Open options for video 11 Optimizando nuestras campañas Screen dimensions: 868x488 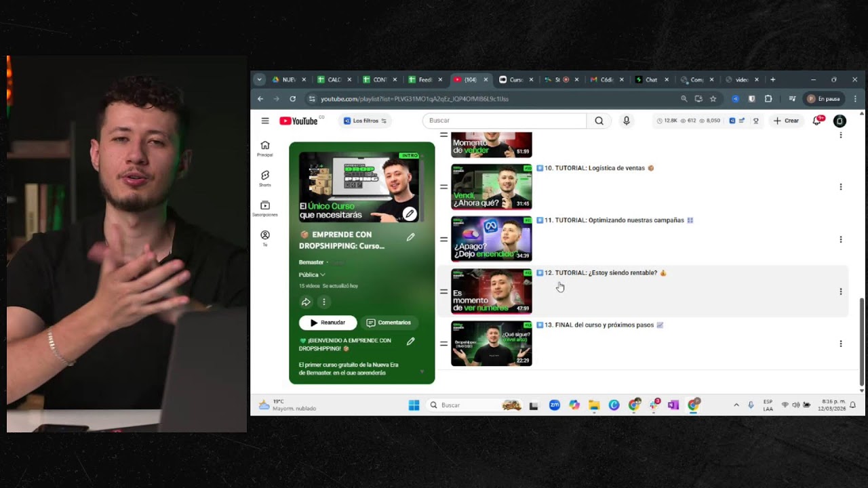(x=841, y=239)
